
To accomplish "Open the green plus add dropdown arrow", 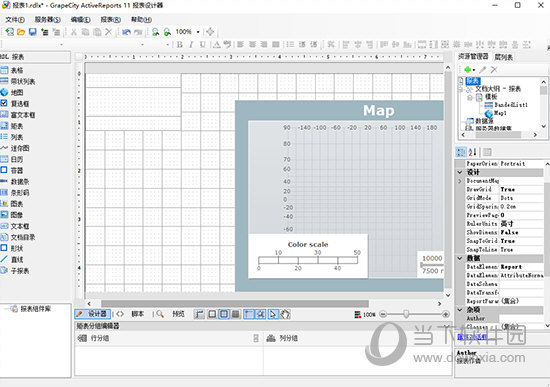I will 474,70.
